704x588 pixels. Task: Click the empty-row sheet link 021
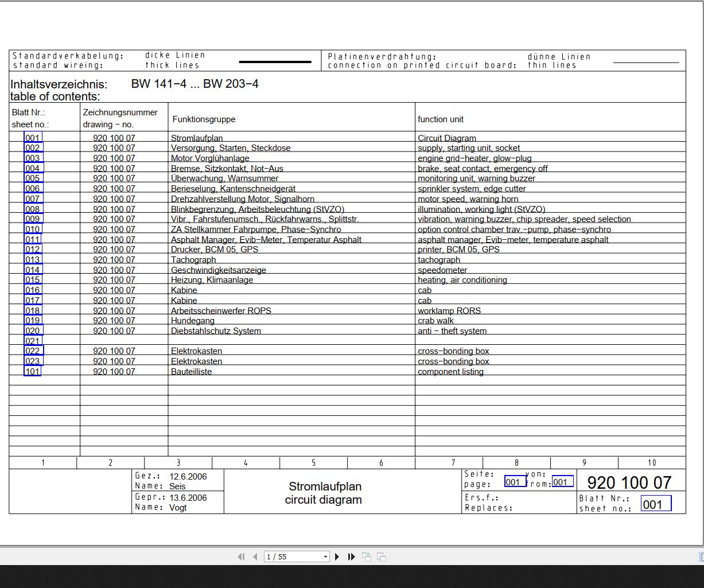pyautogui.click(x=33, y=341)
